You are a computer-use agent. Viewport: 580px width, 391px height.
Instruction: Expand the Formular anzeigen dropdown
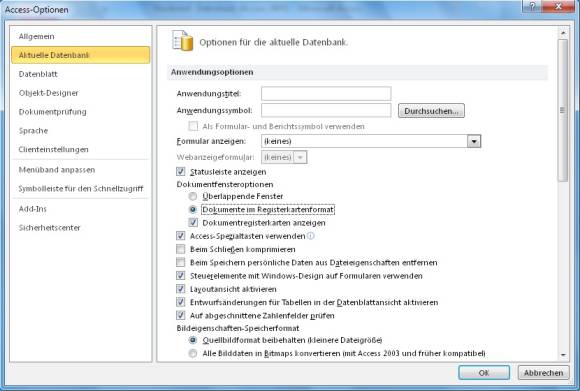pyautogui.click(x=474, y=141)
